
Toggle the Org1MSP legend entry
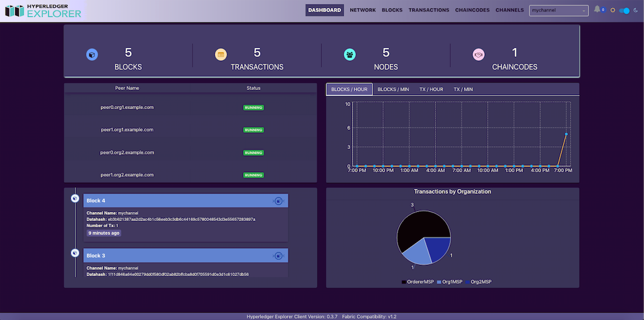(x=450, y=282)
